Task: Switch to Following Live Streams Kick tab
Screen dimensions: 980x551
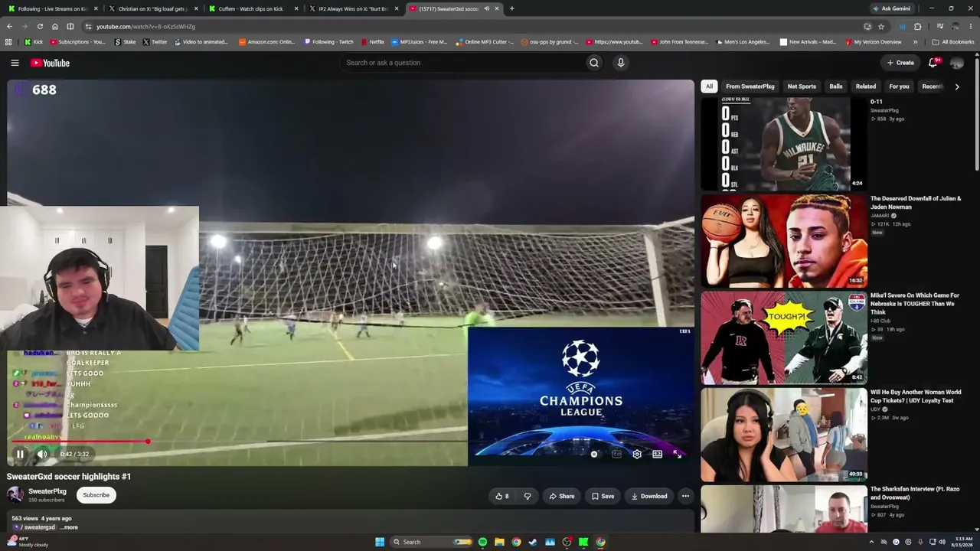Action: click(x=51, y=8)
